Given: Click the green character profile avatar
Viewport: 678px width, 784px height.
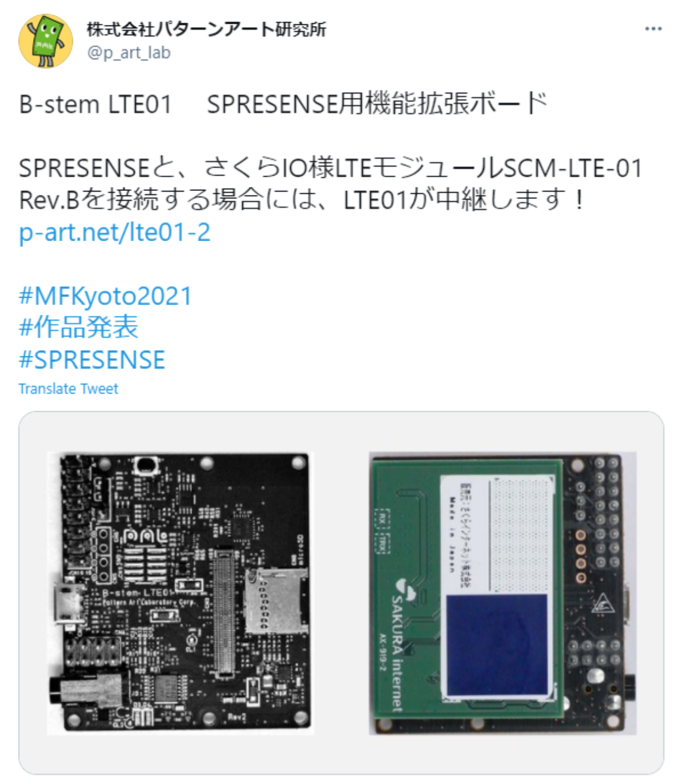Looking at the screenshot, I should point(46,41).
